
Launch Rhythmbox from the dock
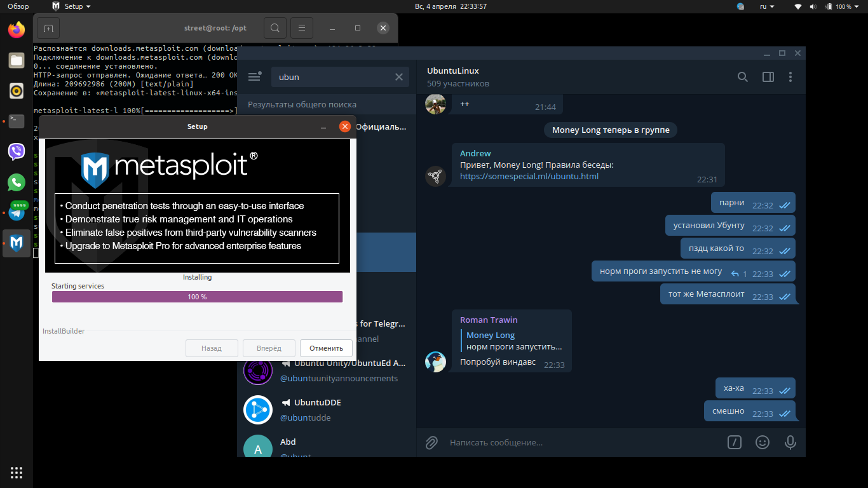(x=17, y=91)
